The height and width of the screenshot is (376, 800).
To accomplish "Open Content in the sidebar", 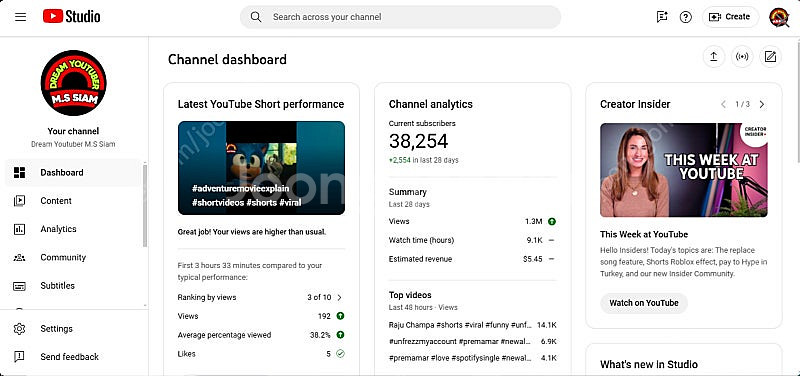I will 73,200.
